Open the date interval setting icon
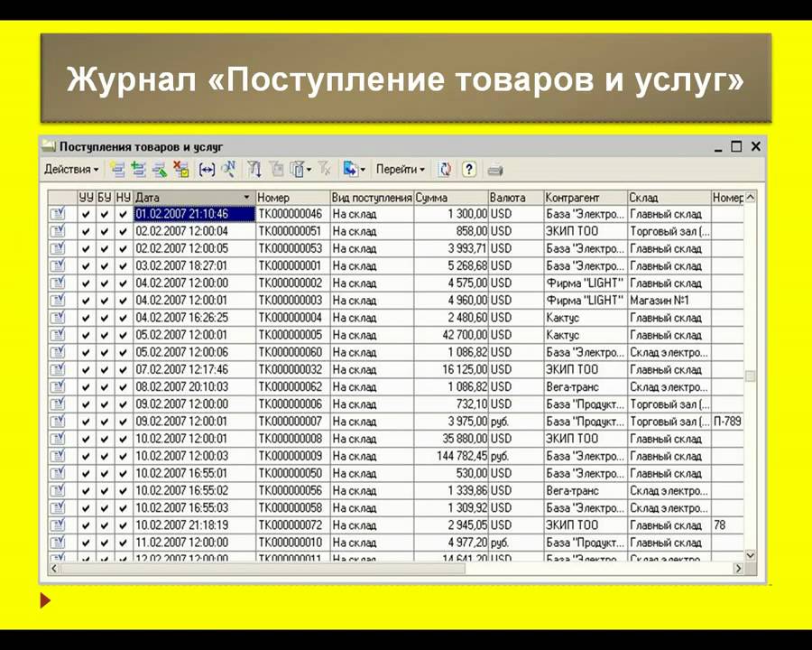812x650 pixels. (207, 170)
